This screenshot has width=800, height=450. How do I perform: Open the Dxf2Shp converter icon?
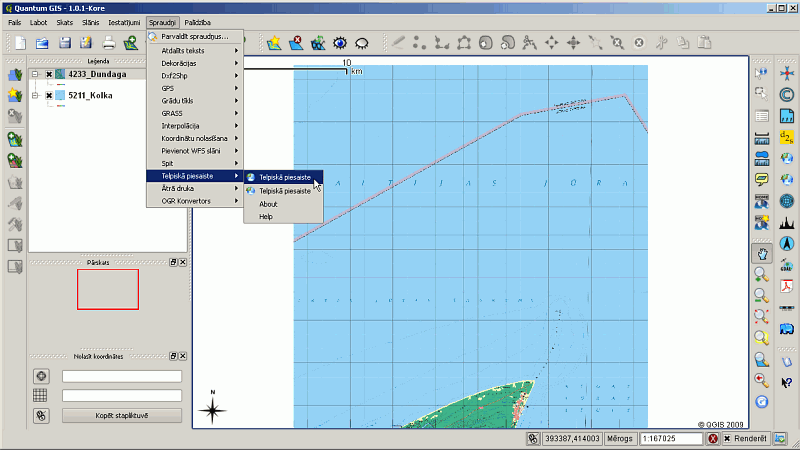787,138
